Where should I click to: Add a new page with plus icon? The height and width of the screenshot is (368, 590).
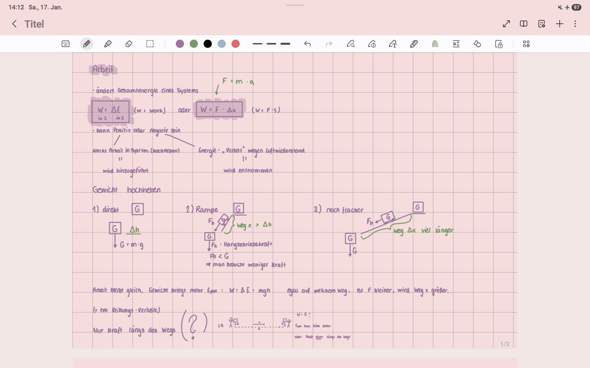(560, 24)
